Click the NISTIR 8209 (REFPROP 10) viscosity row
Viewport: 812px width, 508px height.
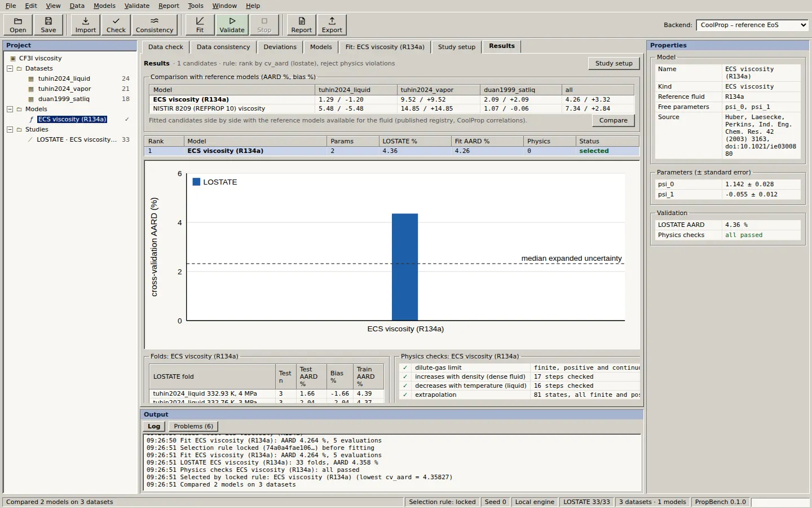click(392, 108)
